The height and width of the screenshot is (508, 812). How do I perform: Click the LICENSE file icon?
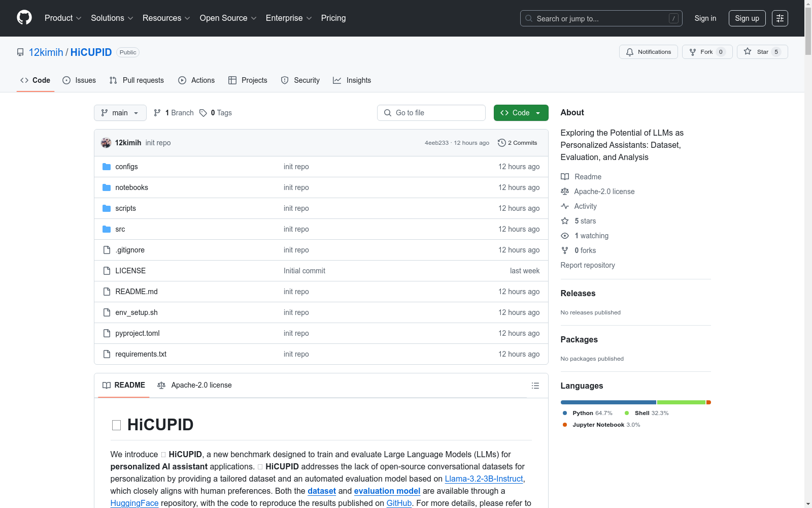(x=107, y=271)
